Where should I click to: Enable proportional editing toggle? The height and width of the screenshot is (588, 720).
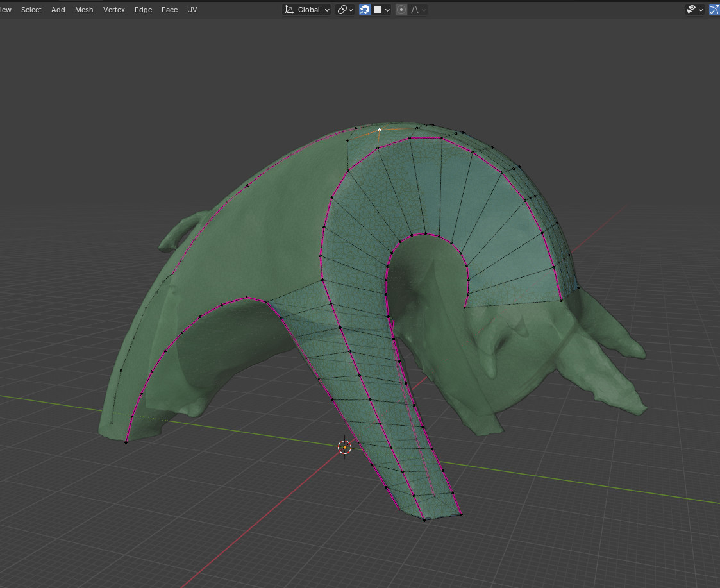401,10
